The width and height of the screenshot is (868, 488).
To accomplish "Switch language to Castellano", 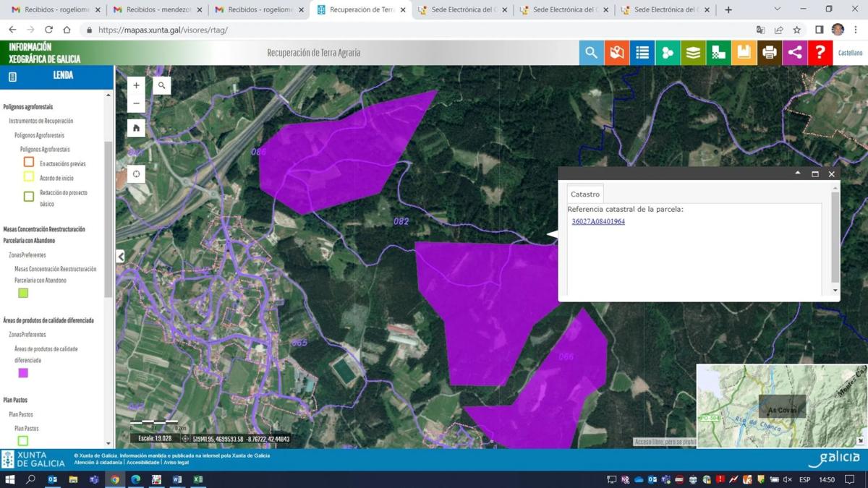I will [850, 53].
